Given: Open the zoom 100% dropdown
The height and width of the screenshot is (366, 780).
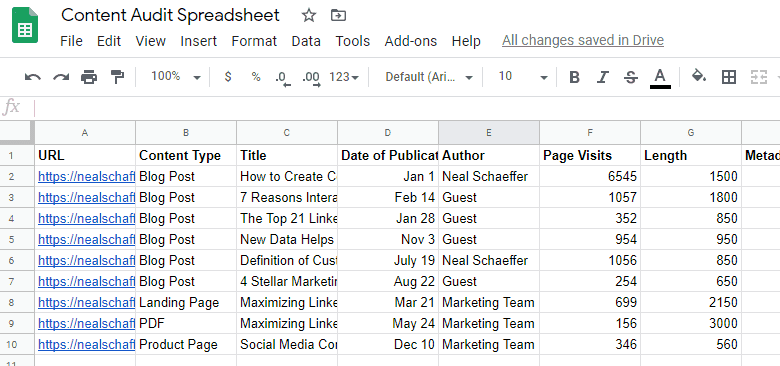Looking at the screenshot, I should [x=176, y=77].
